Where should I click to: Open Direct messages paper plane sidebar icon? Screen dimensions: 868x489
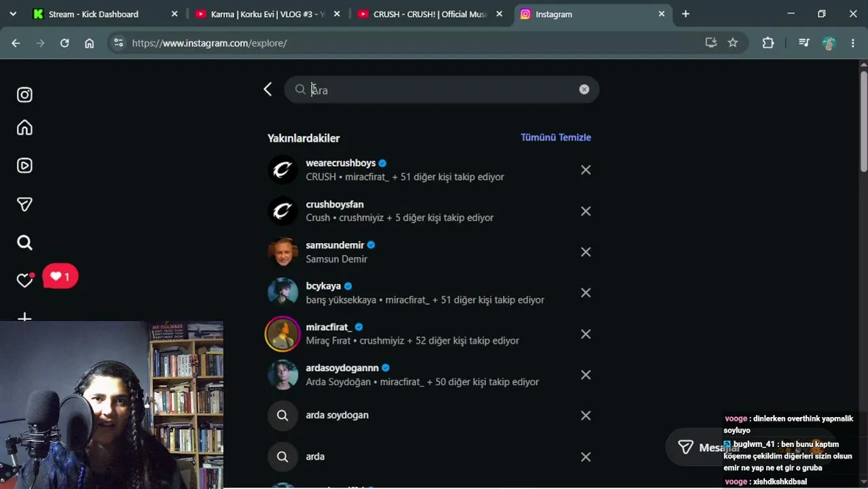[x=24, y=204]
